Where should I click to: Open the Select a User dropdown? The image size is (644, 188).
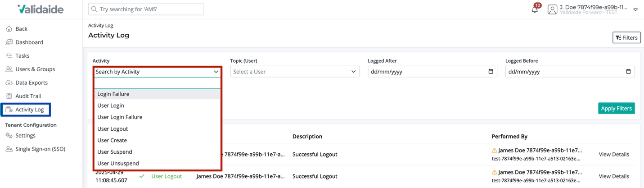pos(295,72)
